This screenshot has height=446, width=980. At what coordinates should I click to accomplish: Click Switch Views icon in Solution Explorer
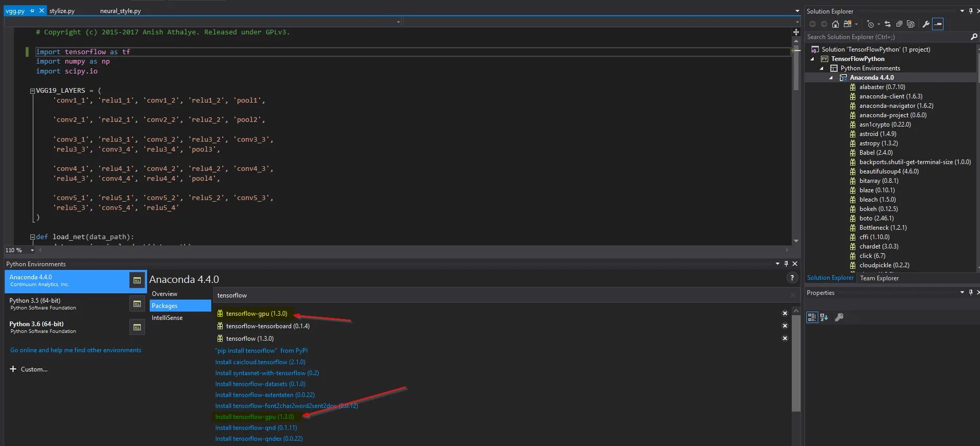847,24
